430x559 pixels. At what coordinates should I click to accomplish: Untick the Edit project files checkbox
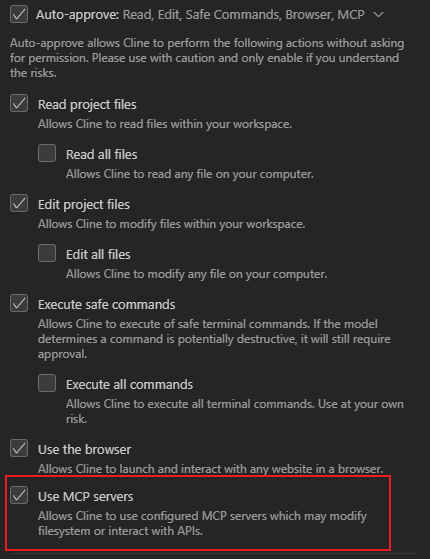click(x=19, y=203)
